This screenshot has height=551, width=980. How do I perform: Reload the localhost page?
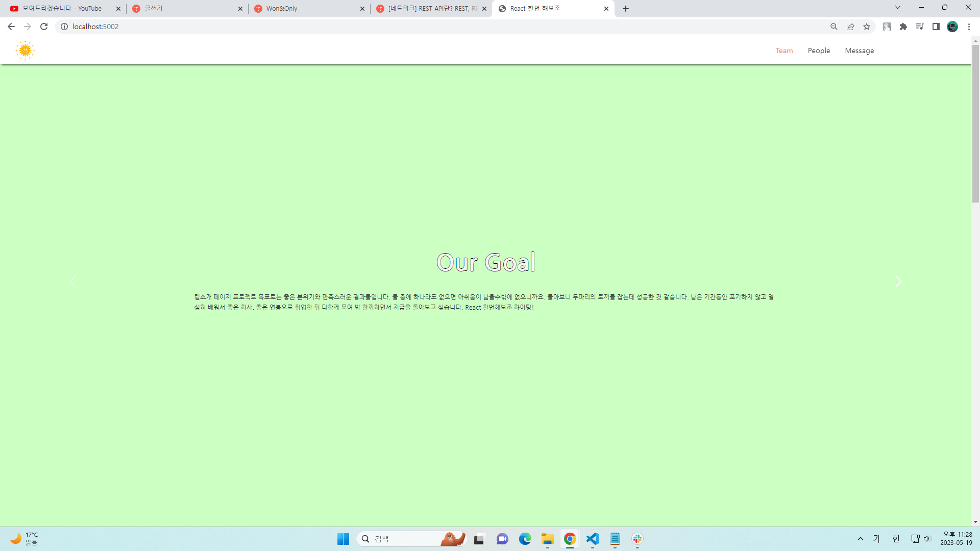coord(44,27)
